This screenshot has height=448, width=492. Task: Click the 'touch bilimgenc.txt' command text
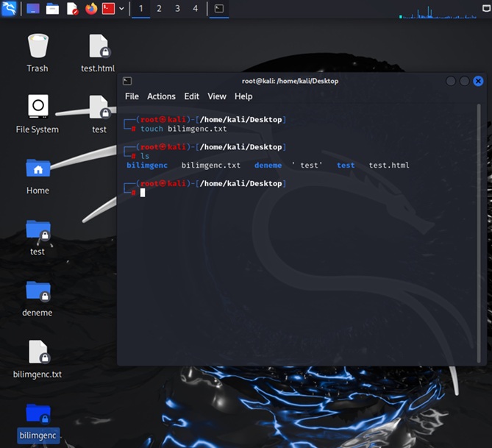tap(184, 129)
